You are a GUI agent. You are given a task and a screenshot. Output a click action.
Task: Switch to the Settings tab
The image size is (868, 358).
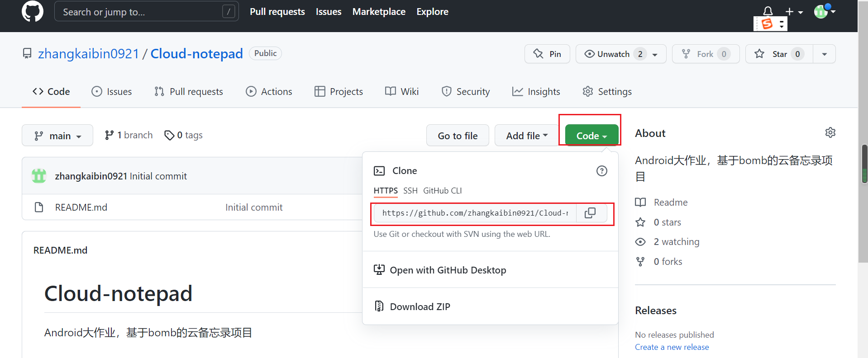[607, 91]
